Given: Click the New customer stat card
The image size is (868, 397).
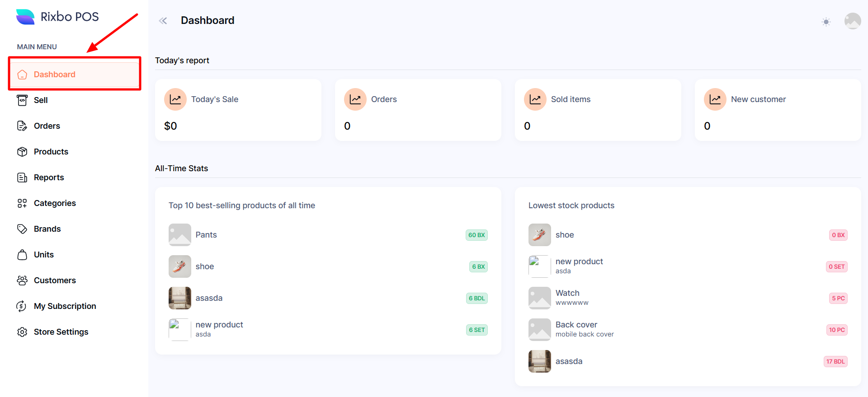Looking at the screenshot, I should tap(778, 110).
